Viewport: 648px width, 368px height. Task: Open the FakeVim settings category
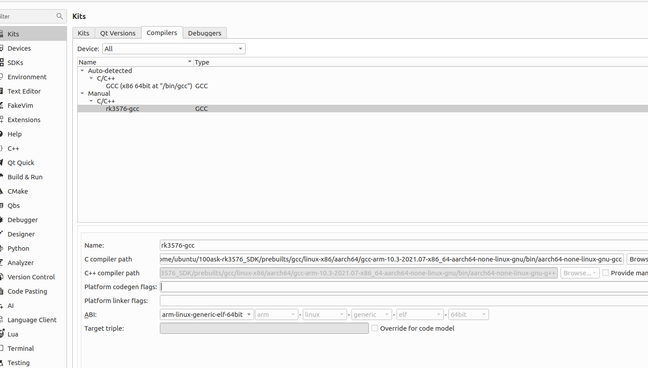point(33,105)
